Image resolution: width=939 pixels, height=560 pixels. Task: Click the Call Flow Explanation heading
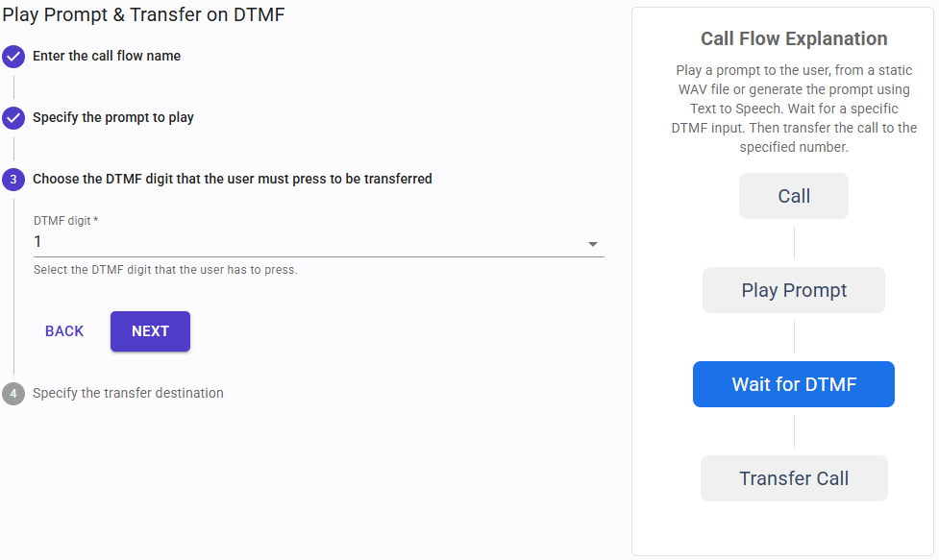click(794, 39)
